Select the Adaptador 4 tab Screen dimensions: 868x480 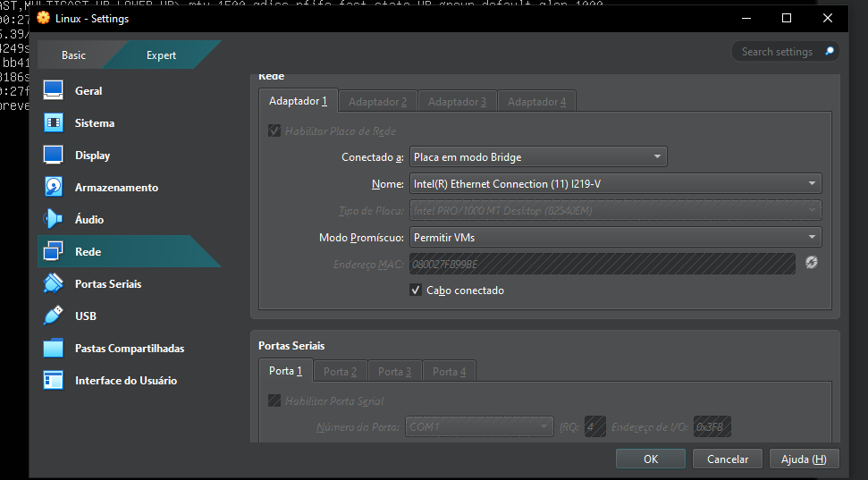click(x=537, y=102)
